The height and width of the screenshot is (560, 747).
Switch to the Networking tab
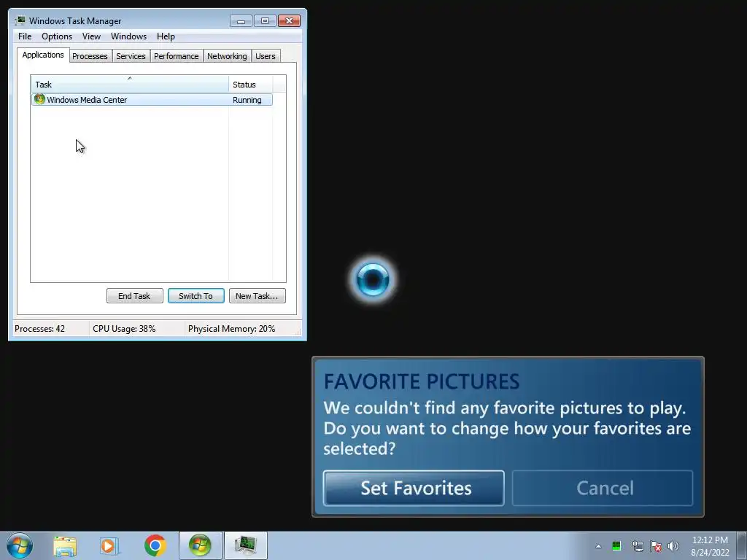pyautogui.click(x=228, y=56)
